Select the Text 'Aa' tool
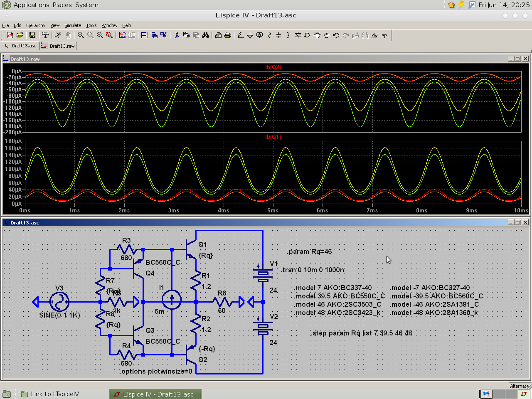532x399 pixels. pyautogui.click(x=374, y=35)
